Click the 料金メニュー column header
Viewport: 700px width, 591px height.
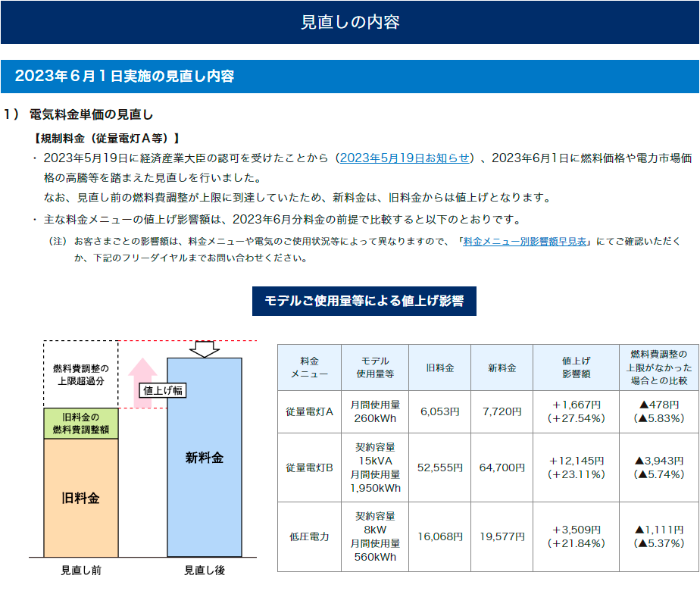coord(309,367)
